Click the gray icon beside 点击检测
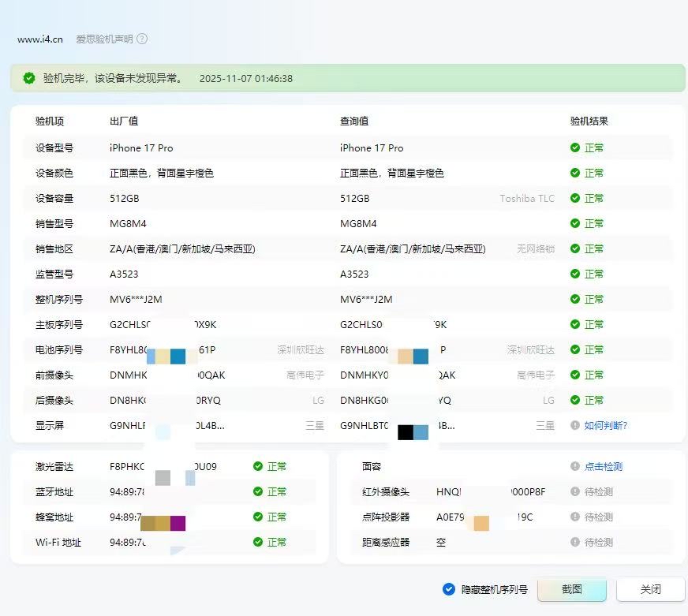The height and width of the screenshot is (616, 688). point(575,466)
